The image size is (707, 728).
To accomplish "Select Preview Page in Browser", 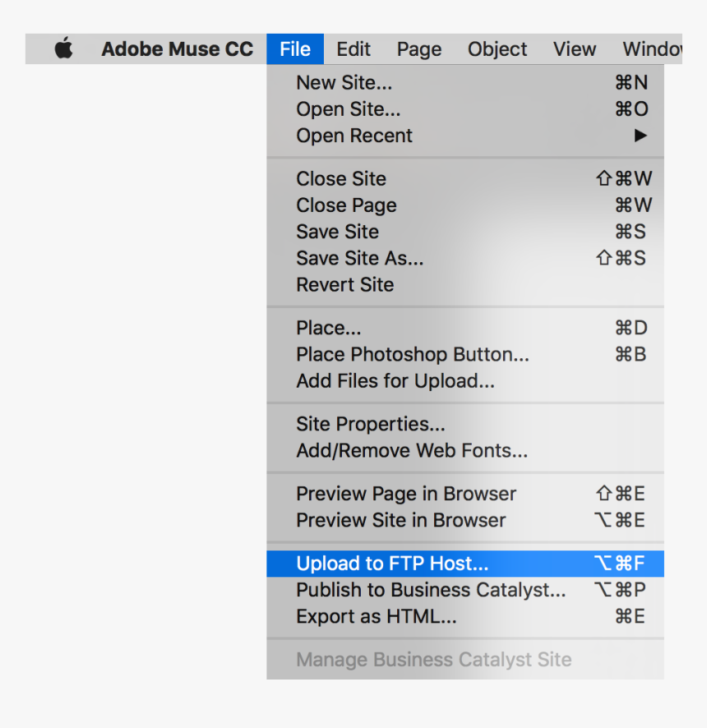I will (406, 494).
